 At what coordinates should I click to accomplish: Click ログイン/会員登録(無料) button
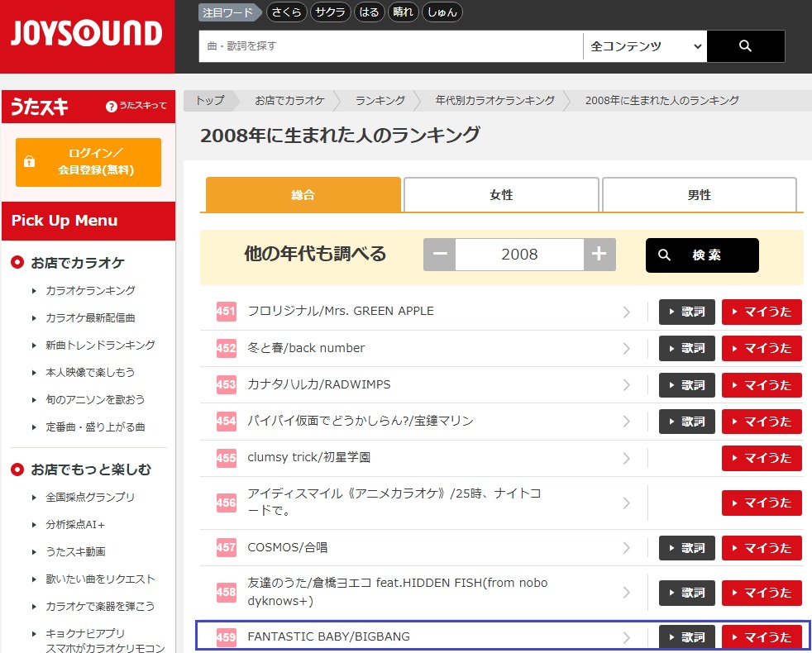coord(88,162)
